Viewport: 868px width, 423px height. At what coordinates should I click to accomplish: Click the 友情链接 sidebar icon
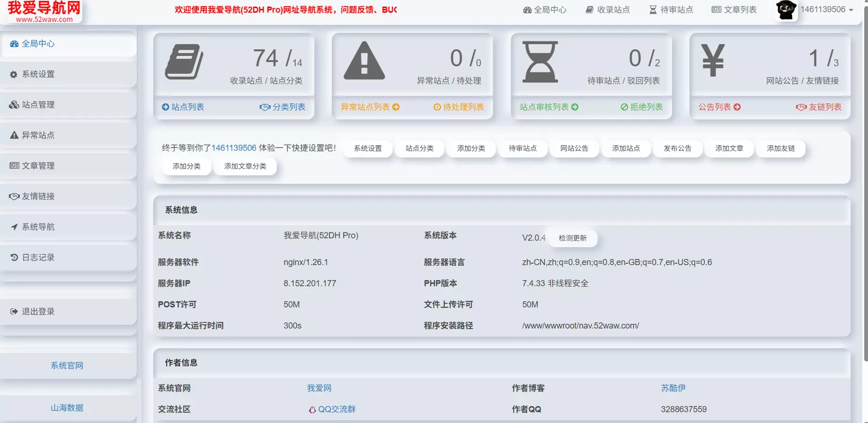(14, 196)
